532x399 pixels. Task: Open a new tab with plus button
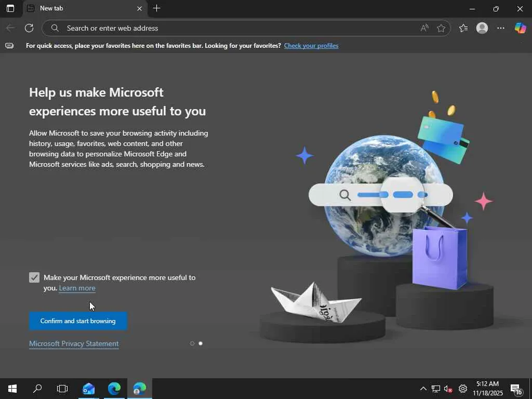(x=156, y=8)
